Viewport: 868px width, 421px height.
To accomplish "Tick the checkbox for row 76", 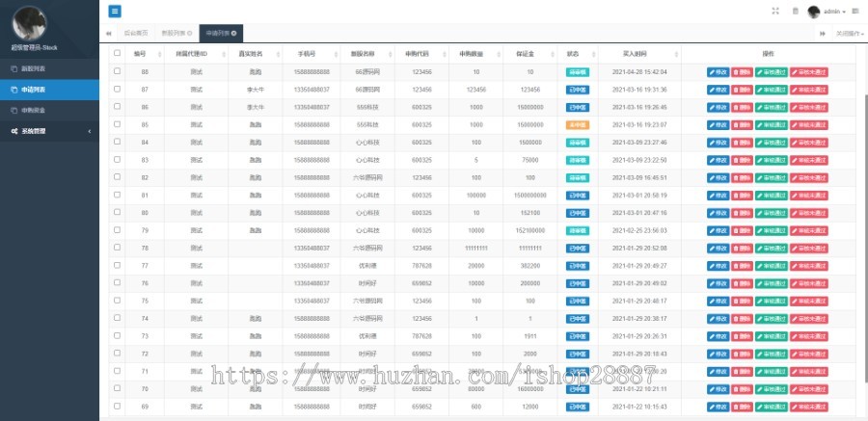I will click(x=117, y=282).
